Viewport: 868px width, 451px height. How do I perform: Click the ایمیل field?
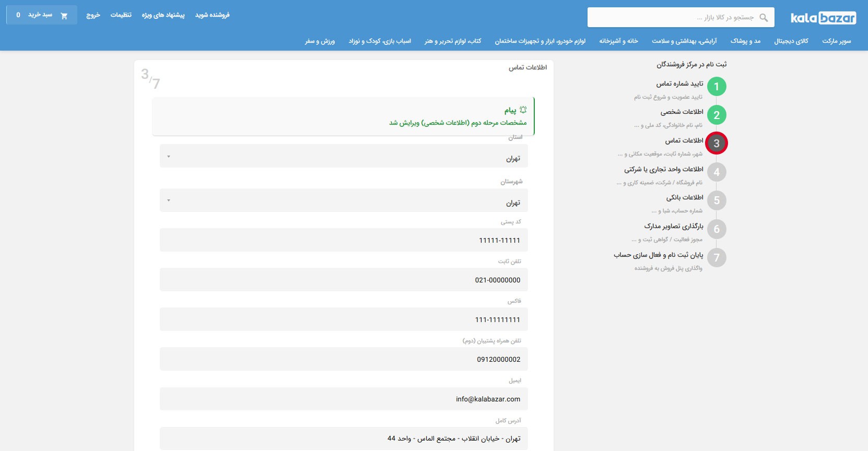344,399
